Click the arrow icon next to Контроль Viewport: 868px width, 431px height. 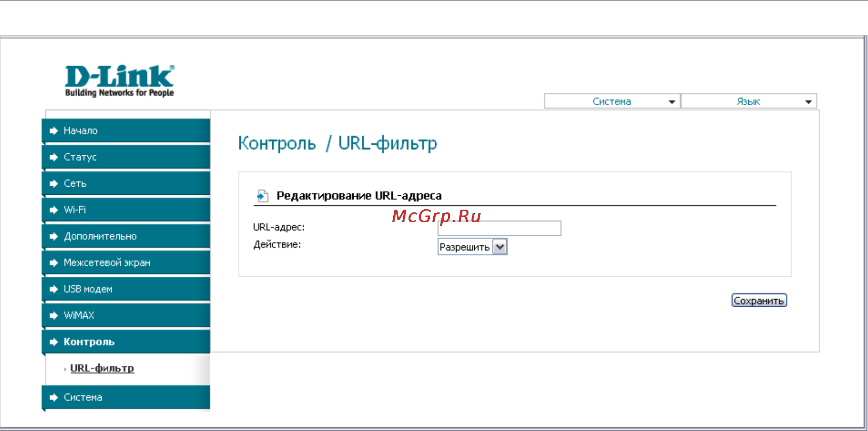tap(54, 342)
